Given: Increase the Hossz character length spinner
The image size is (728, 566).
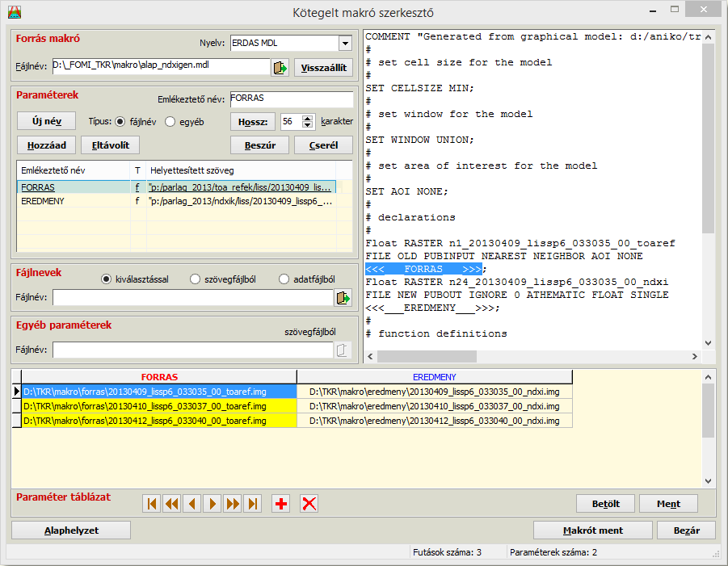Looking at the screenshot, I should [307, 118].
